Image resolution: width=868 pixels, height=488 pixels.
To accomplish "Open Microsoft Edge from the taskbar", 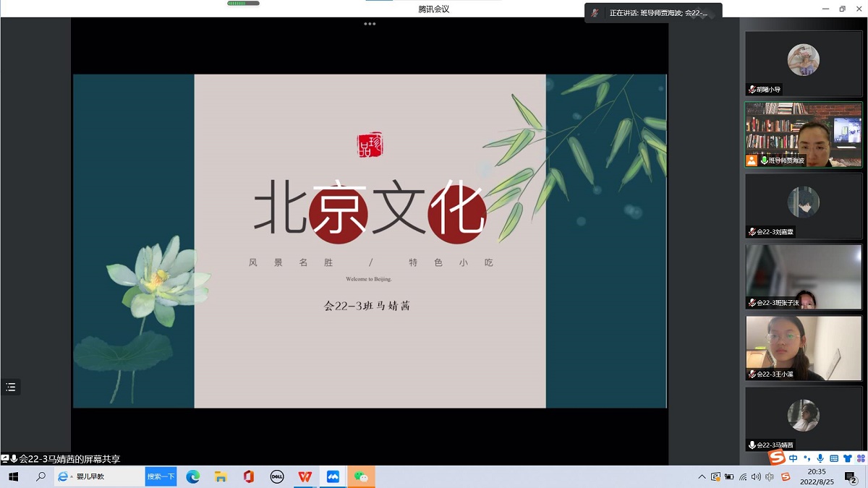I will (193, 477).
